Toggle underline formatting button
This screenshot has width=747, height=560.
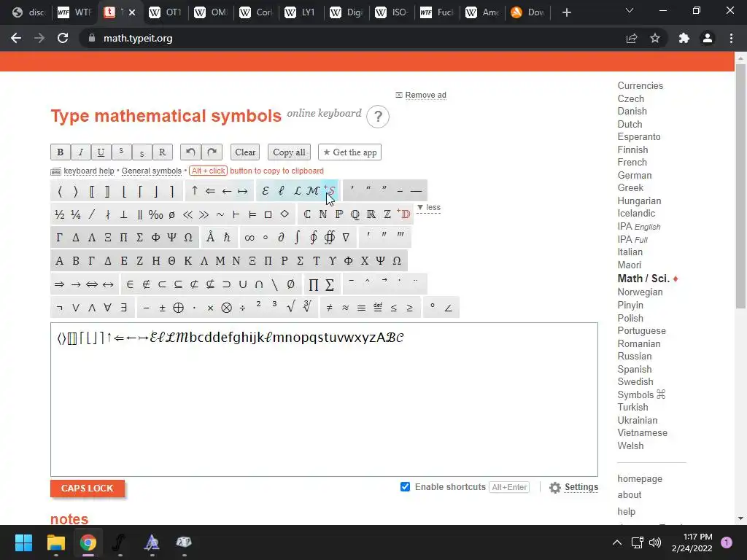[101, 152]
